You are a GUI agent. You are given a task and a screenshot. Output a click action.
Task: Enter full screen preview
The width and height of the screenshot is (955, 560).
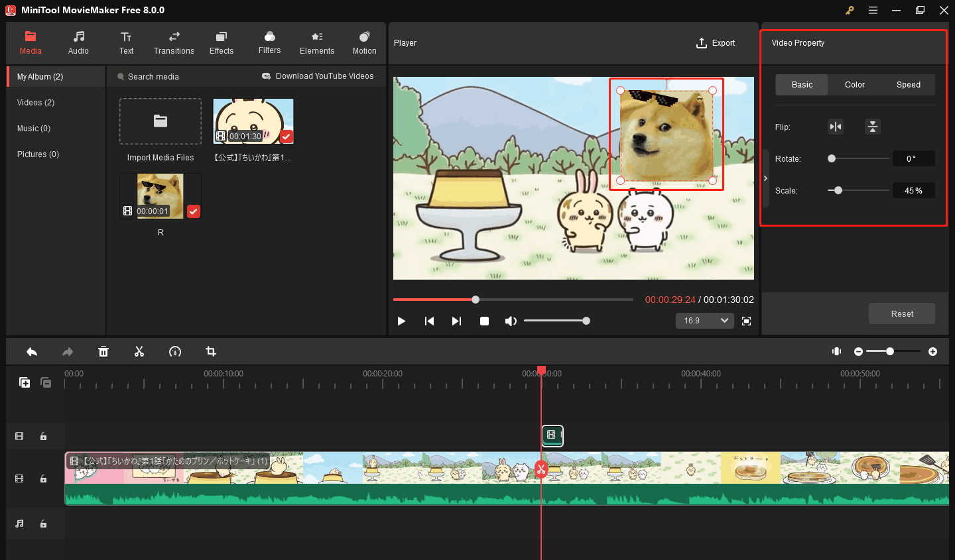point(746,321)
